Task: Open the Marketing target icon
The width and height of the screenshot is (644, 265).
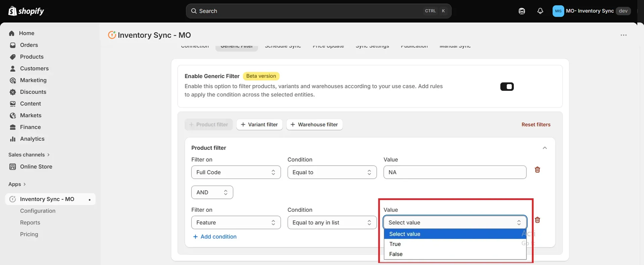Action: pyautogui.click(x=13, y=80)
